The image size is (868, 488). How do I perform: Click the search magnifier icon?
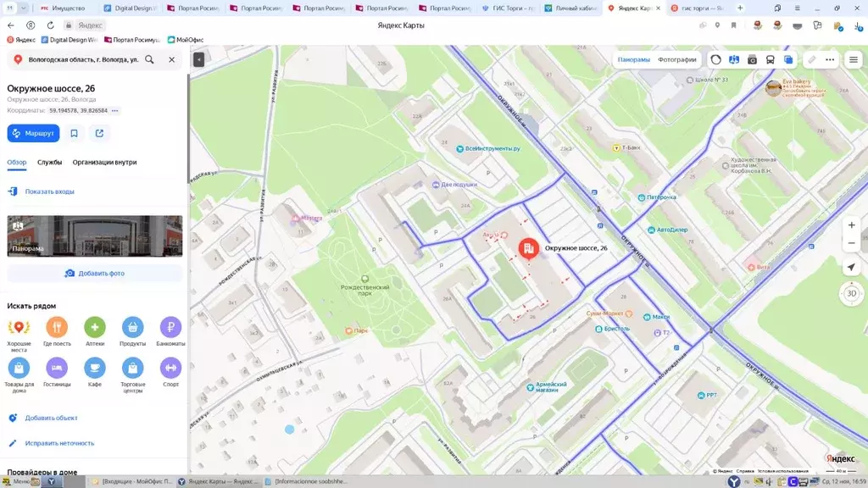[x=150, y=60]
